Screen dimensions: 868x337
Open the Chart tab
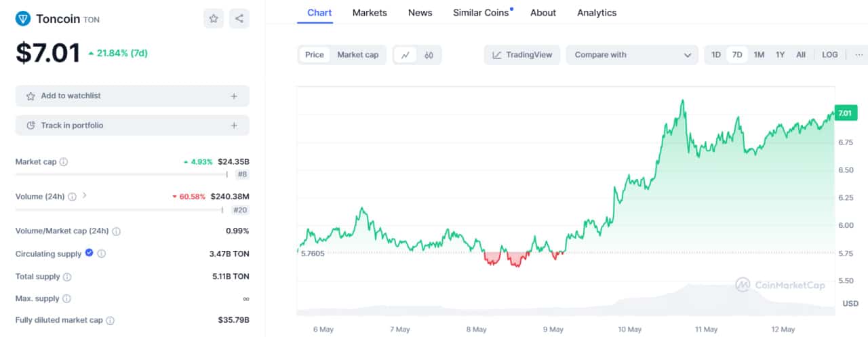[x=319, y=13]
